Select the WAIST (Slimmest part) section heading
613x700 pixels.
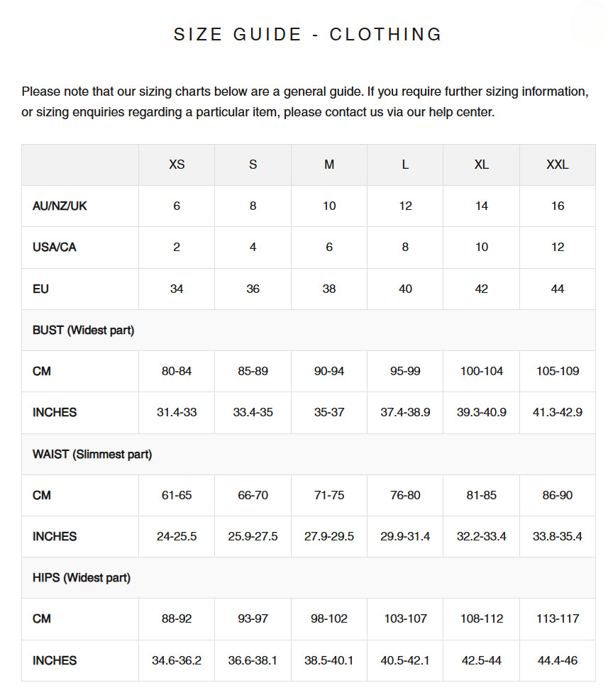click(92, 455)
